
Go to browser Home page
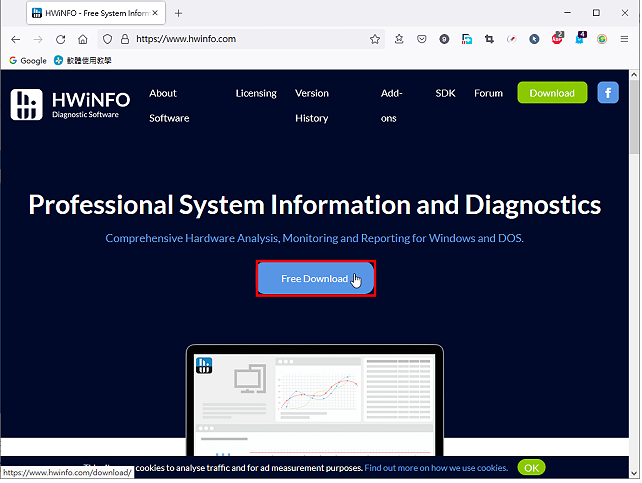click(83, 39)
